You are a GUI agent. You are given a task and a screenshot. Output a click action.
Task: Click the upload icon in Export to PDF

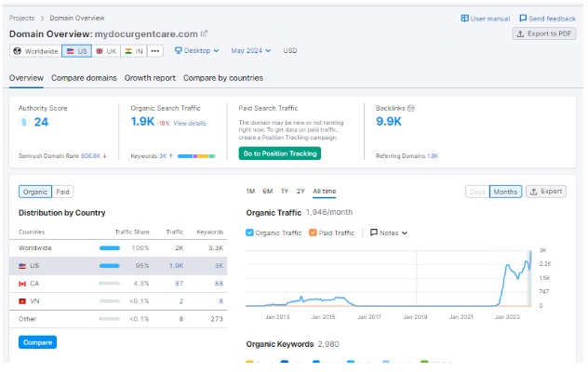tap(520, 33)
